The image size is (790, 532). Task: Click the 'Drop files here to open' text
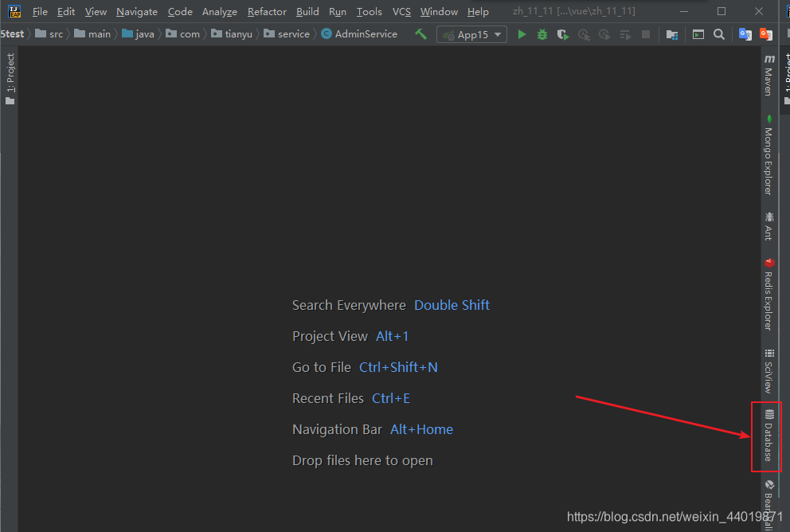click(x=363, y=460)
